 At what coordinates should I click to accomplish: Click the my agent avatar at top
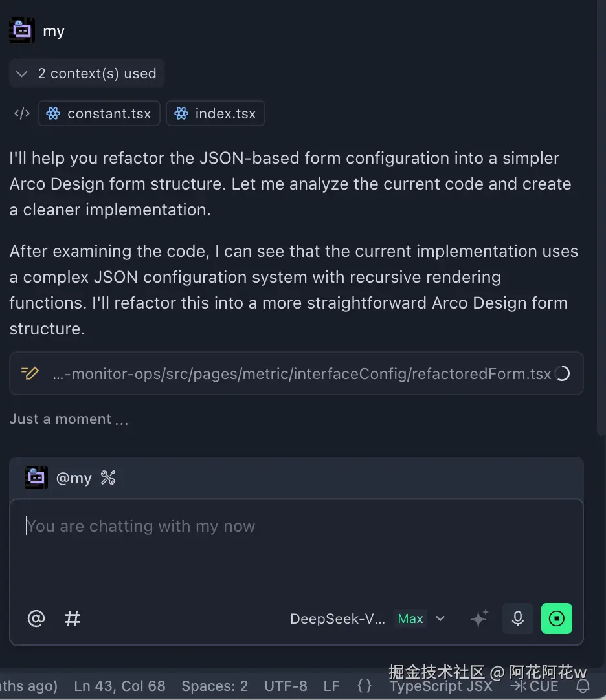[22, 30]
